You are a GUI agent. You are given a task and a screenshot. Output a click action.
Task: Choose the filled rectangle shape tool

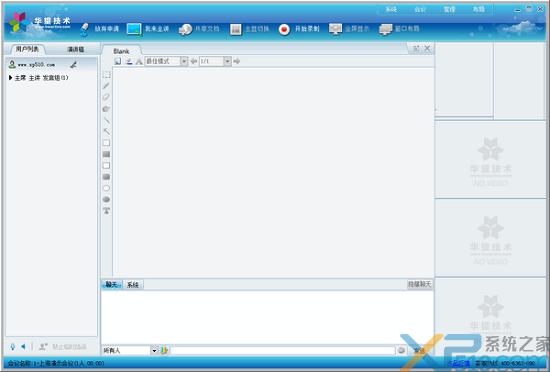pos(106,154)
